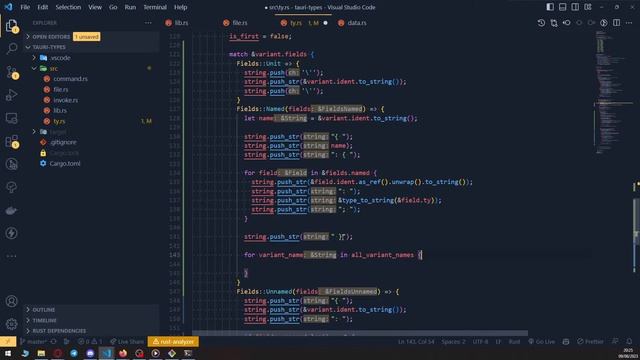The height and width of the screenshot is (360, 640).
Task: Toggle the primary side bar layout
Action: tap(550, 7)
